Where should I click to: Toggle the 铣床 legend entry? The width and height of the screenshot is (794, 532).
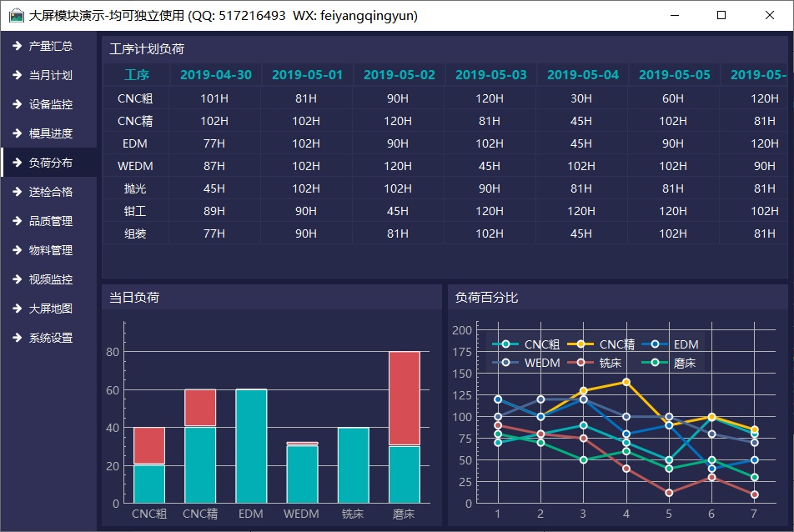pos(602,363)
